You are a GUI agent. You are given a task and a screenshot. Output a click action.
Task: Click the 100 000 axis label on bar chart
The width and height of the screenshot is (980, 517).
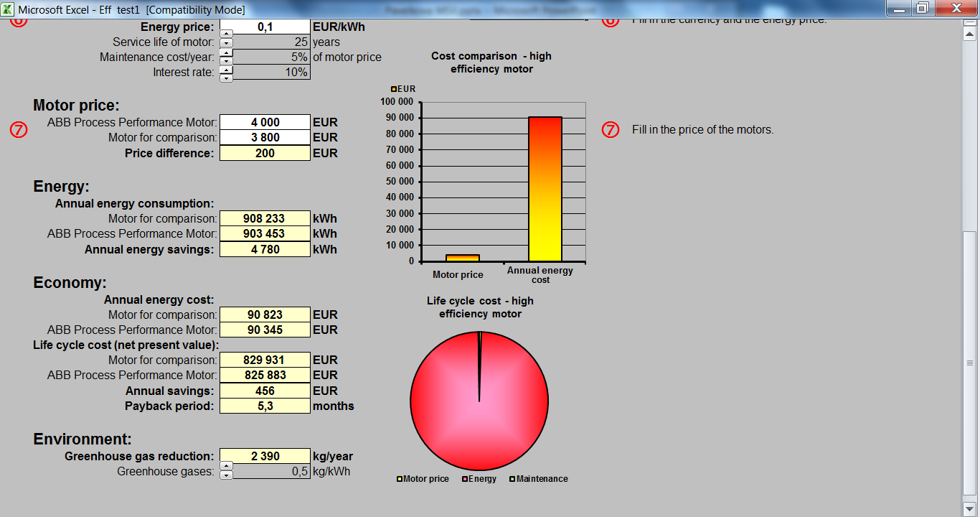pos(397,102)
